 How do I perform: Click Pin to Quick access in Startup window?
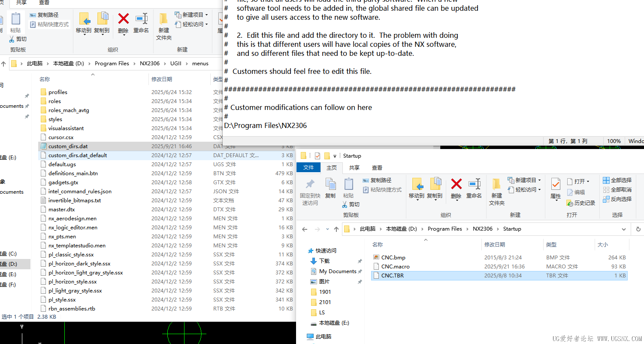tap(310, 192)
